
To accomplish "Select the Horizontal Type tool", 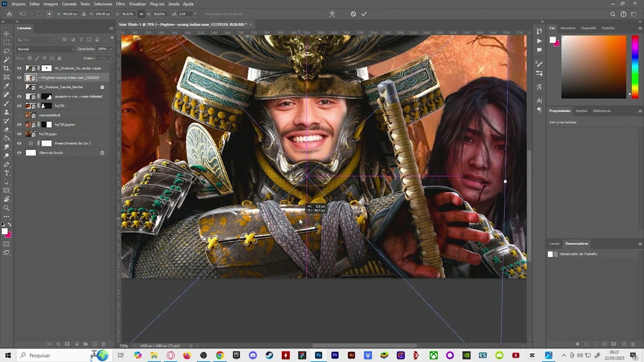I will pos(7,173).
